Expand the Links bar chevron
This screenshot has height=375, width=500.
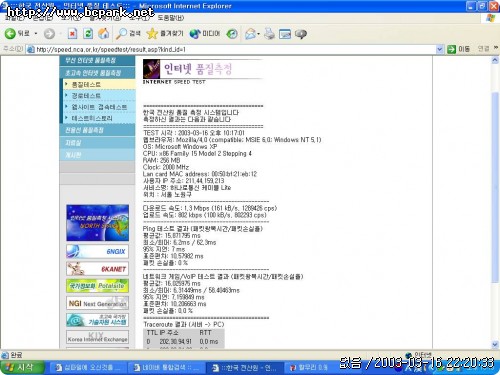496,48
